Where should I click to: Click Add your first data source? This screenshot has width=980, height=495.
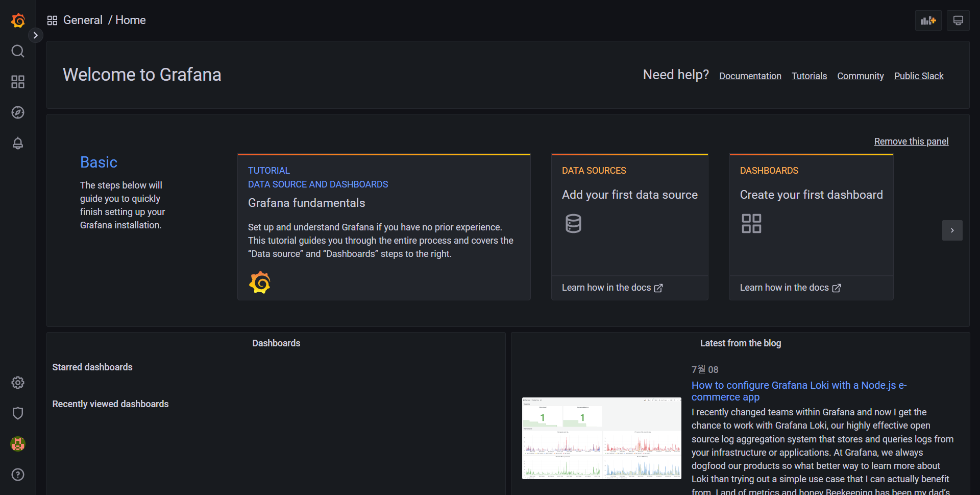[x=629, y=195]
